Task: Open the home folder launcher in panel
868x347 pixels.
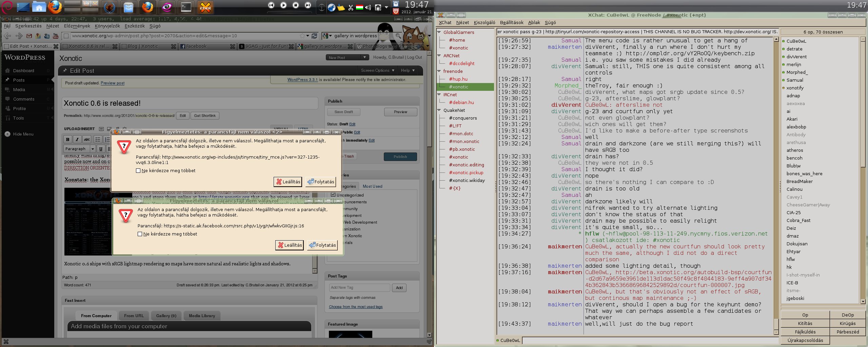Action: (39, 7)
